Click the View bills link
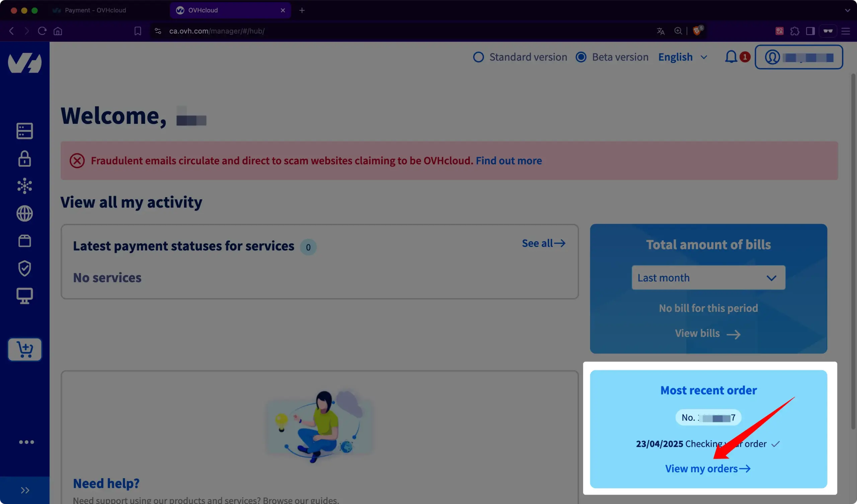857x504 pixels. click(x=708, y=333)
